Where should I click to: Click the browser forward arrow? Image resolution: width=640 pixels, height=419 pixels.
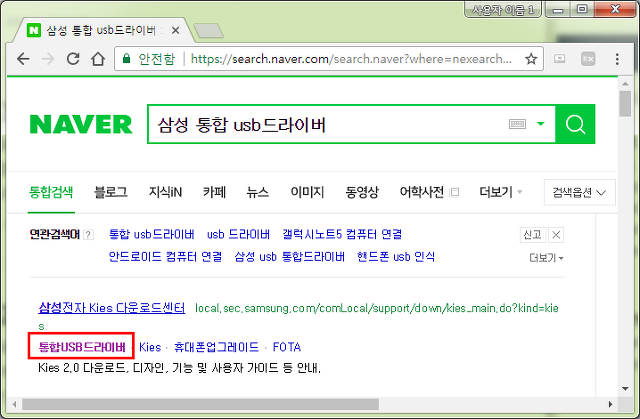(x=48, y=59)
